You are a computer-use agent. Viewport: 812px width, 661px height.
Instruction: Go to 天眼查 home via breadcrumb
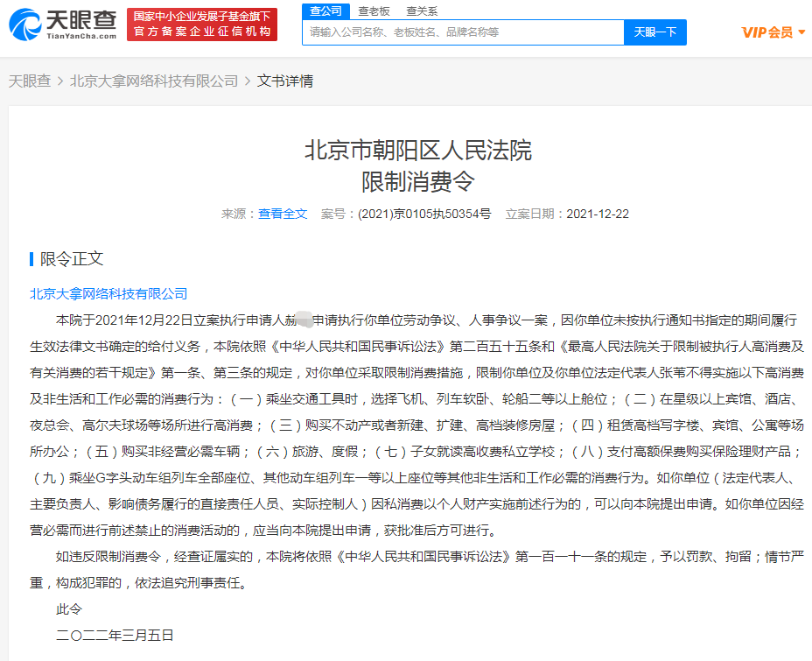click(30, 81)
